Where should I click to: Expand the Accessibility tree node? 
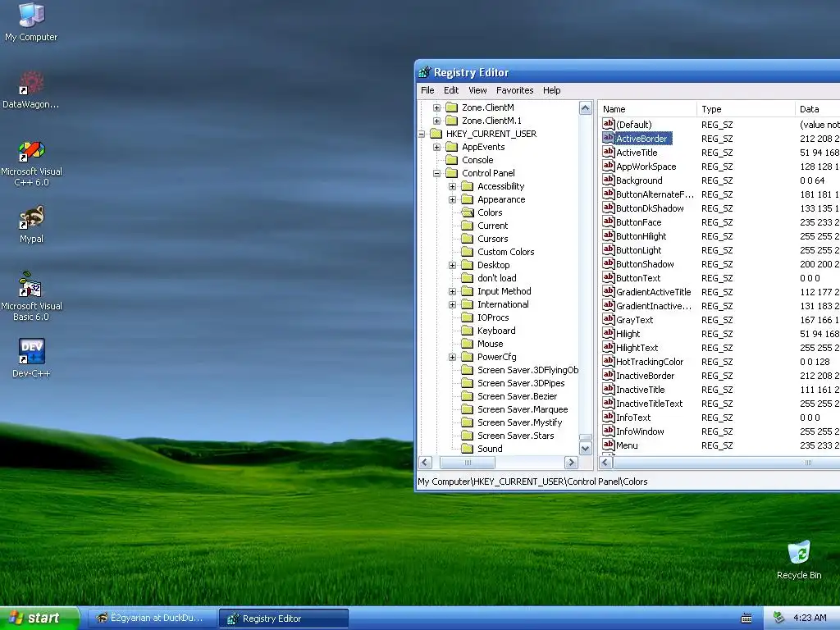[452, 186]
